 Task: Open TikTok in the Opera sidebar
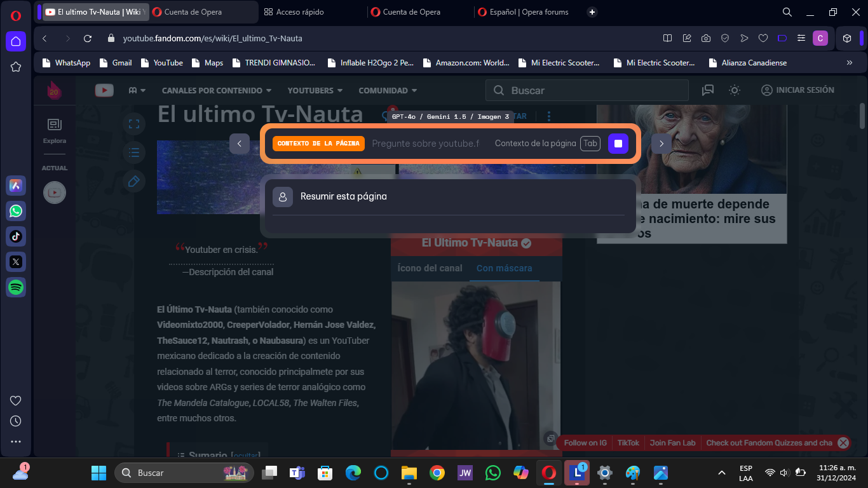pos(16,236)
